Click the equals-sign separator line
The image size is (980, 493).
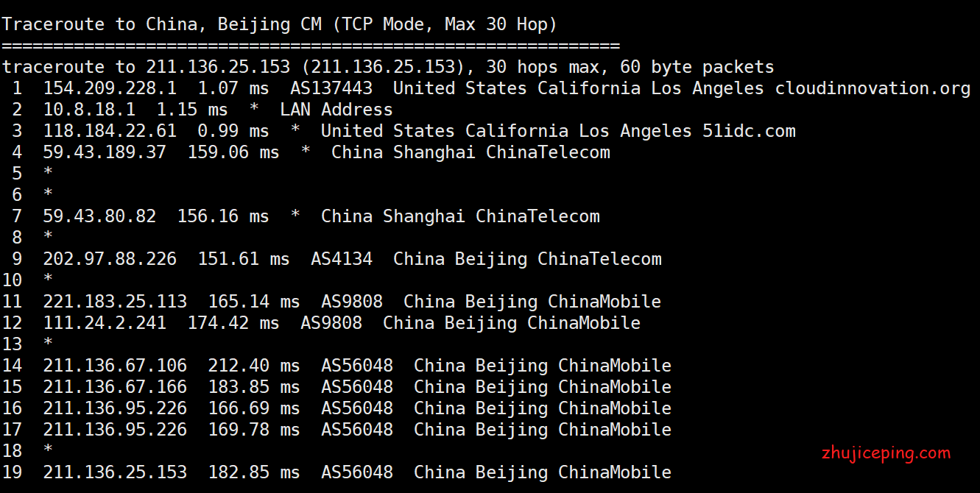pyautogui.click(x=311, y=46)
